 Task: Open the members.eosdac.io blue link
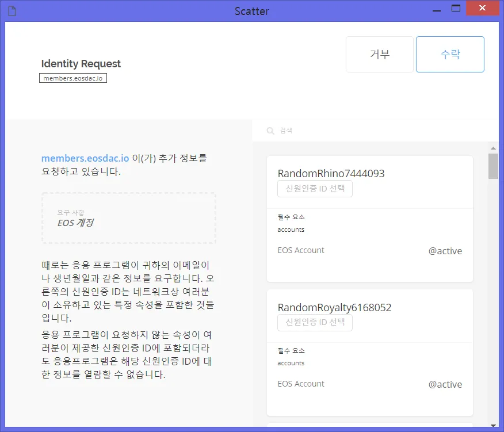(x=85, y=158)
